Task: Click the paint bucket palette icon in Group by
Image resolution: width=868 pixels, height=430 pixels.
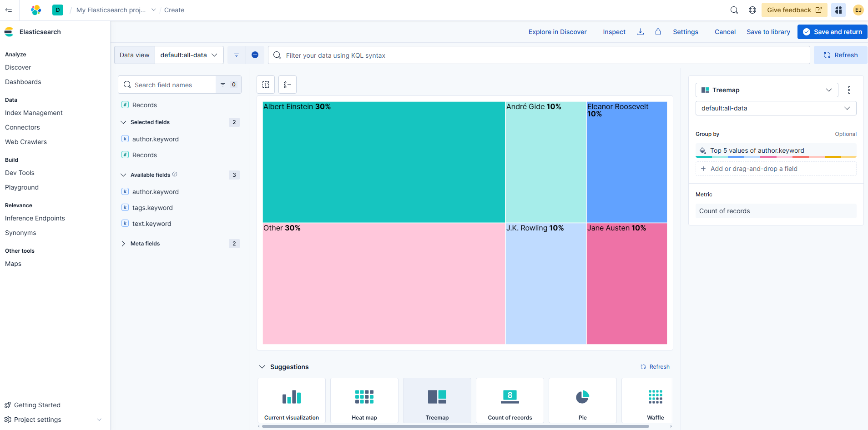Action: (x=703, y=150)
